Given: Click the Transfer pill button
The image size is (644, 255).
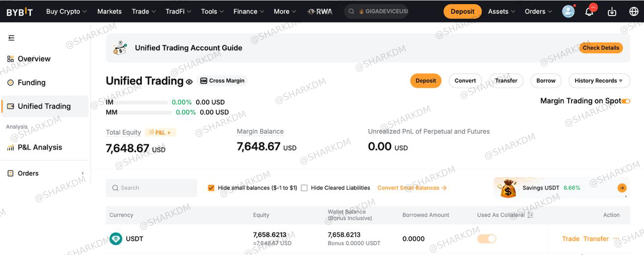Looking at the screenshot, I should (x=506, y=80).
